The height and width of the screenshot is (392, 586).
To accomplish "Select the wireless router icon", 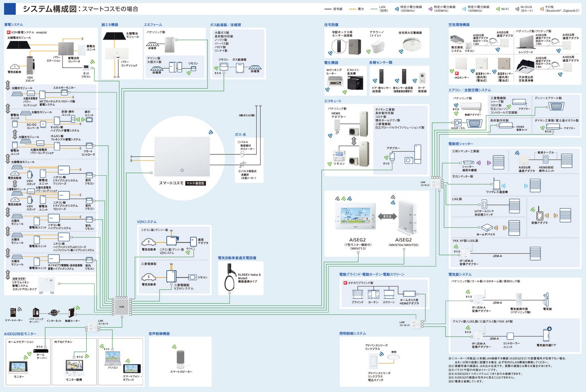I will [71, 313].
